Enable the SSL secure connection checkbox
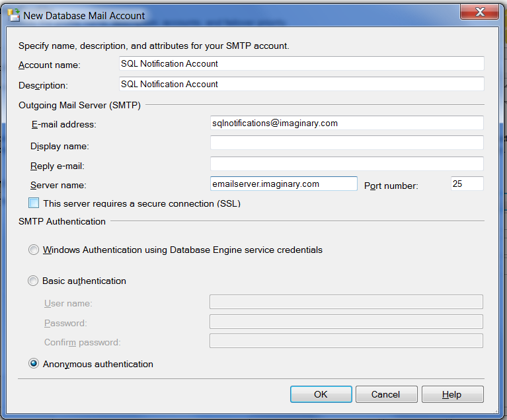Image resolution: width=507 pixels, height=420 pixels. (x=34, y=203)
